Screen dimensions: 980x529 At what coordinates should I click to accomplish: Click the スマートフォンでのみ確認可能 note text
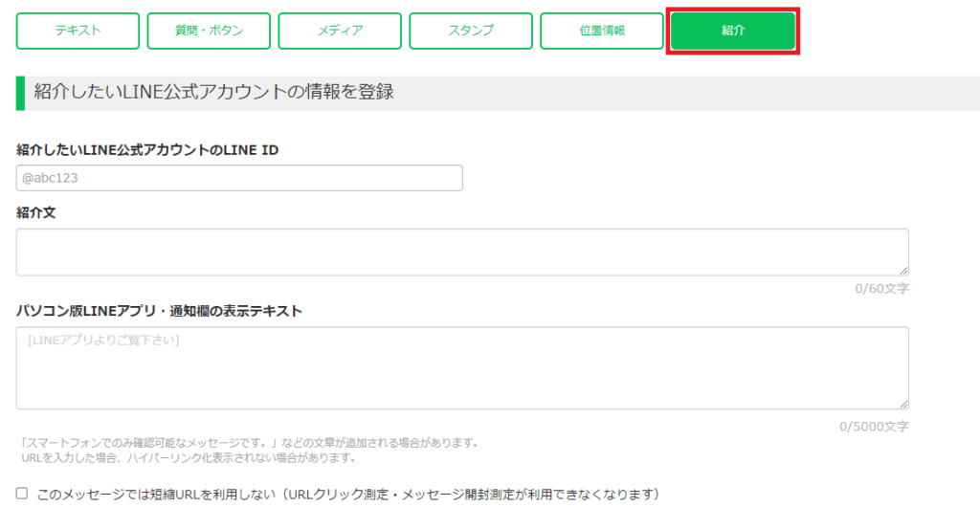coord(251,443)
